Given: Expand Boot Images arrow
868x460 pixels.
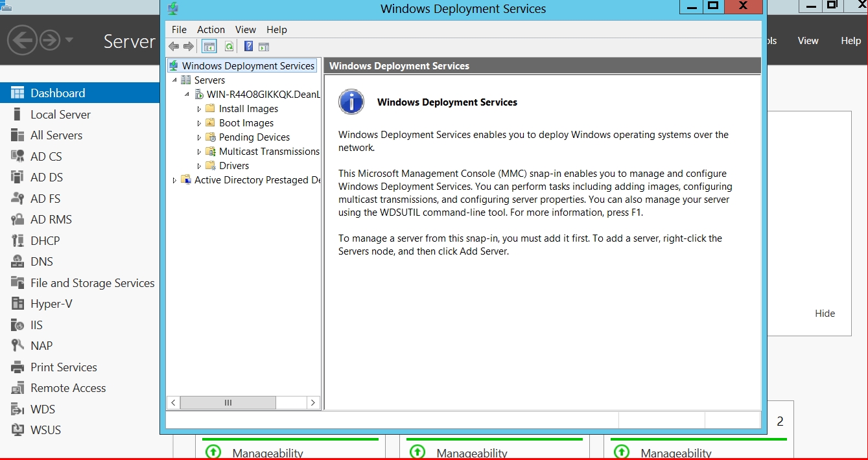Looking at the screenshot, I should [199, 123].
